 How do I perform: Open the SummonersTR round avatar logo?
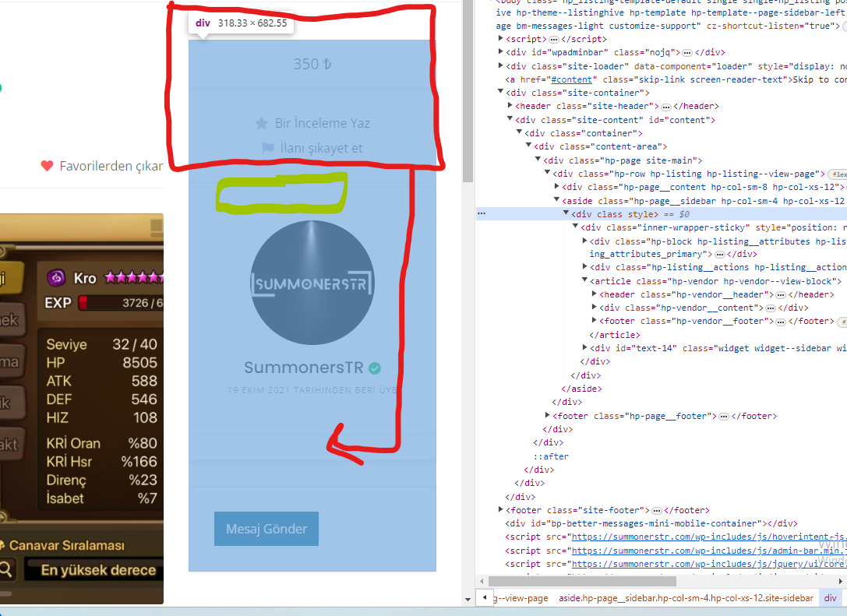click(x=312, y=283)
